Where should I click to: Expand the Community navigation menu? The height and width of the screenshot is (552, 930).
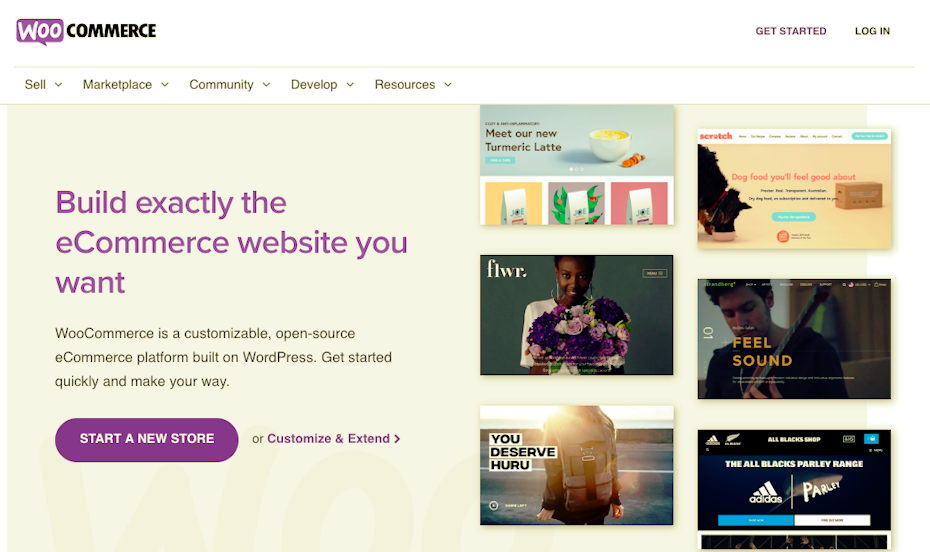tap(229, 85)
